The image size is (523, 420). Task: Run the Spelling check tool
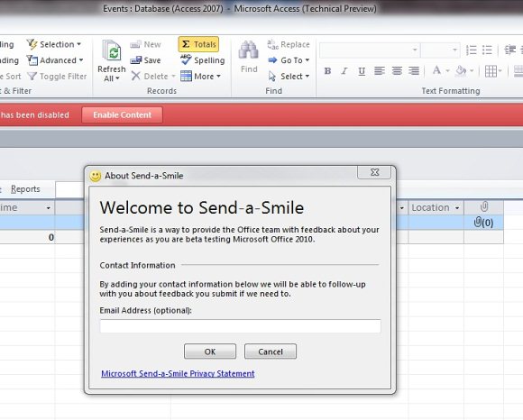[203, 60]
